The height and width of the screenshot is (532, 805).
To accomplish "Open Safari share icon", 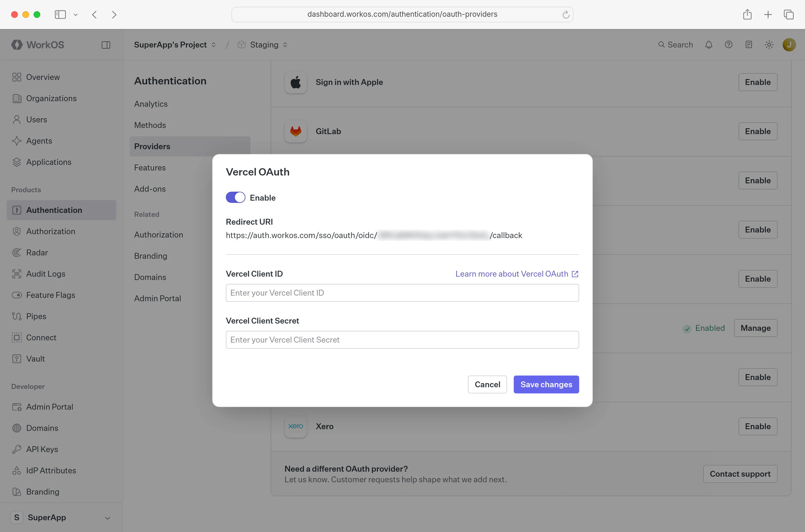I will tap(747, 15).
